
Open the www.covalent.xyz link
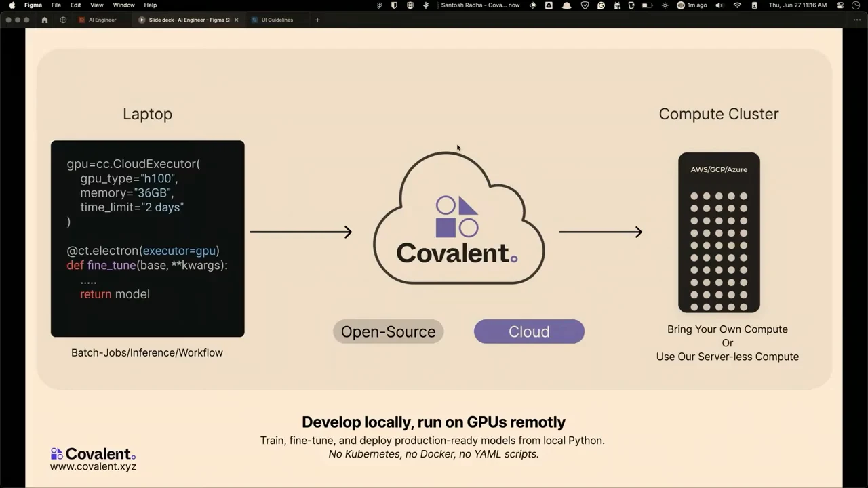(x=93, y=466)
